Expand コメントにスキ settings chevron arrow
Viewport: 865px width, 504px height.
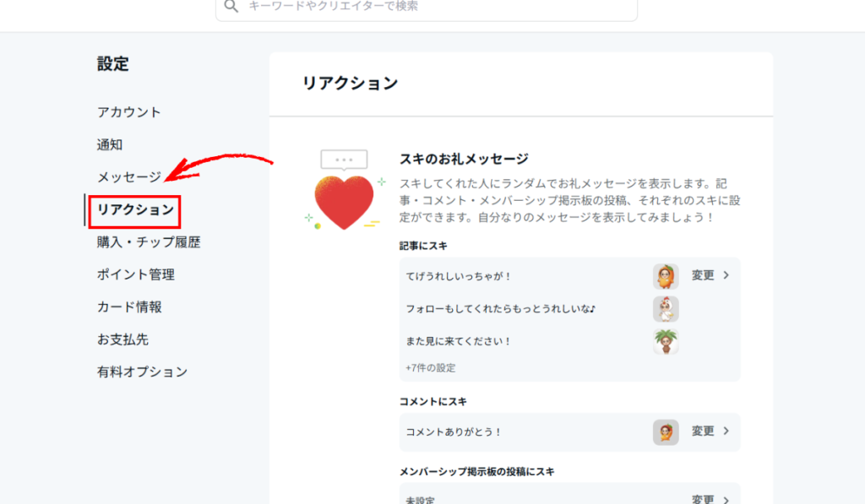click(726, 431)
